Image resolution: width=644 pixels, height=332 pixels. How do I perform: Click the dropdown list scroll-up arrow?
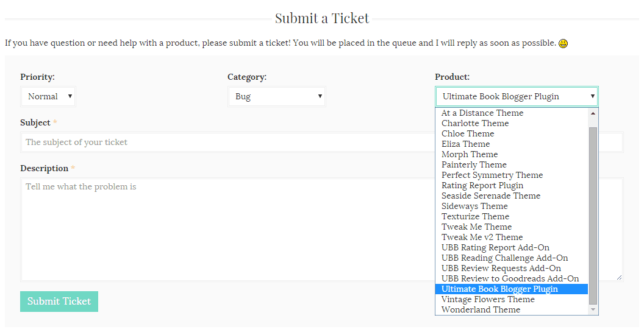coord(593,113)
